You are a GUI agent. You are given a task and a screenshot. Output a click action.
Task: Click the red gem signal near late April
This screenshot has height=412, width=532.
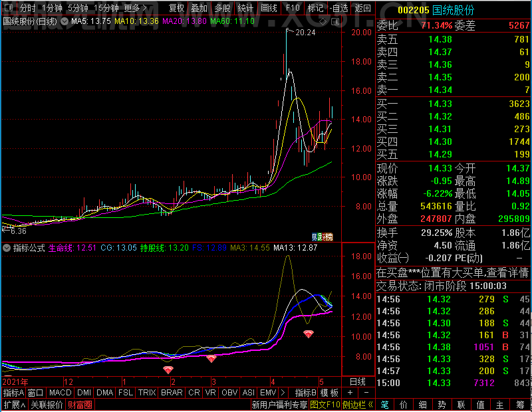(308, 334)
